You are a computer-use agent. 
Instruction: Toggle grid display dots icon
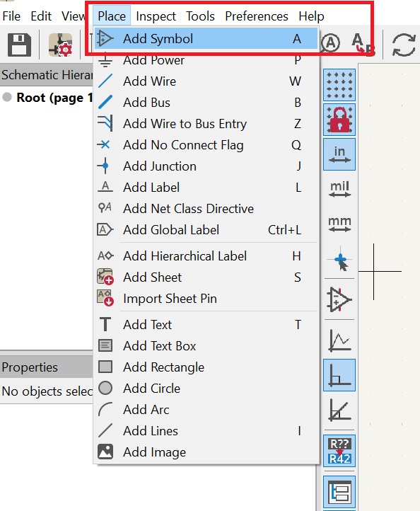coord(339,85)
